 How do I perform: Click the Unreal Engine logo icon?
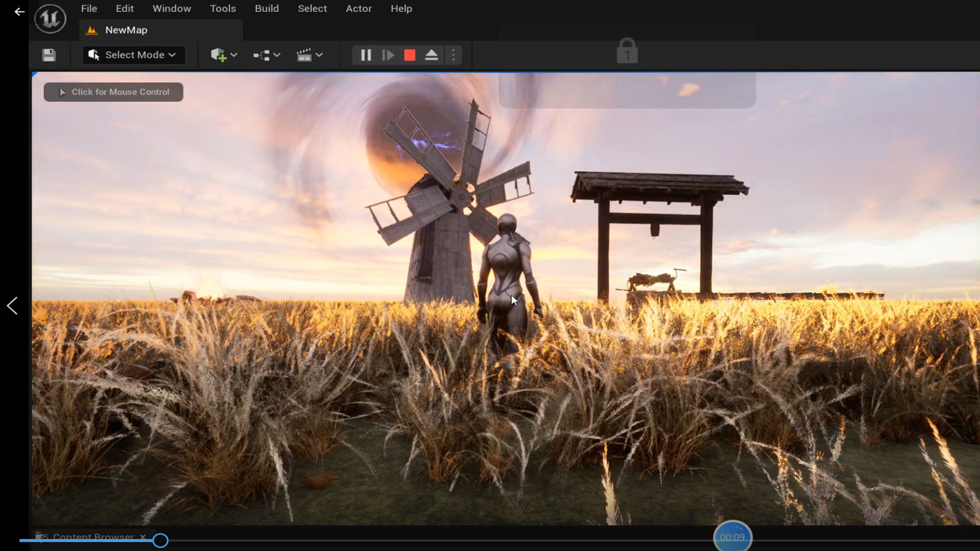pyautogui.click(x=50, y=19)
